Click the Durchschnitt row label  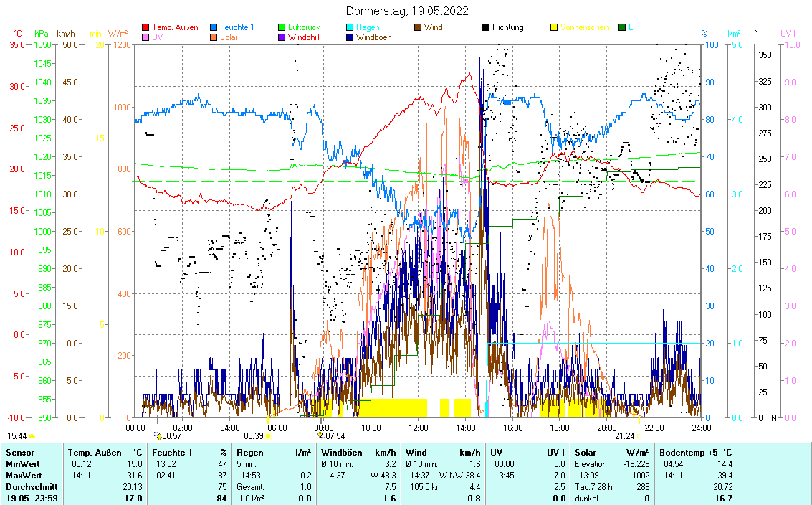click(28, 486)
